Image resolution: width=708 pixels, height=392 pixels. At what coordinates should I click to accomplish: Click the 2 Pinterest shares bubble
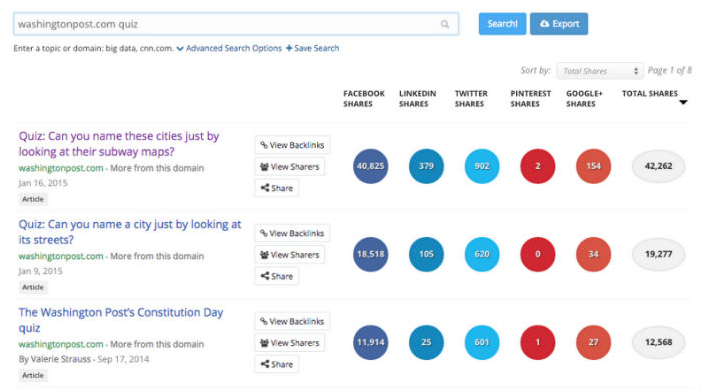[x=537, y=166]
